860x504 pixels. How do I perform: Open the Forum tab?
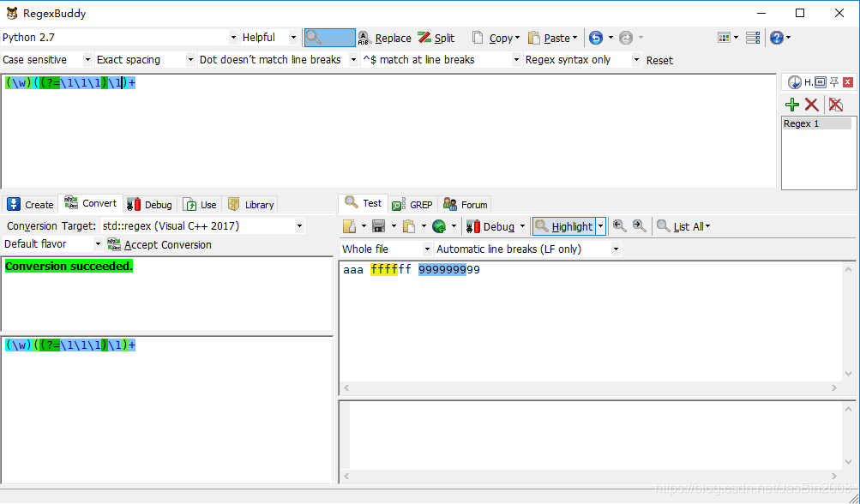click(465, 205)
